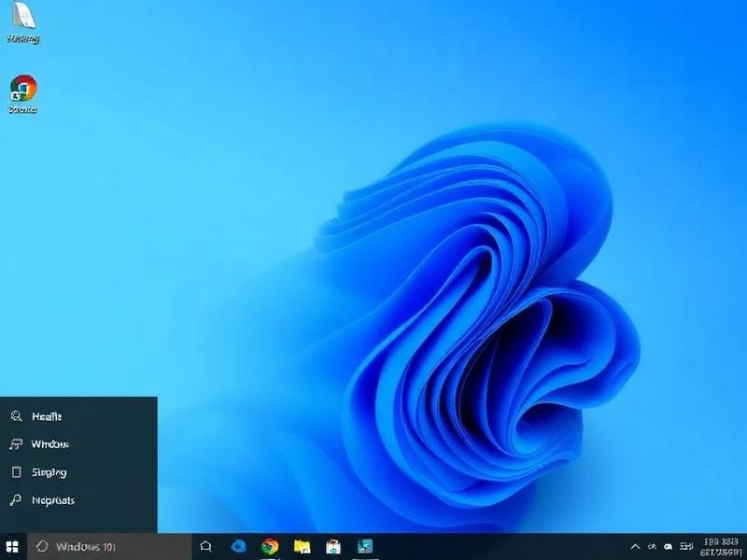Click the magnifier icon in popup menu
The image size is (747, 560).
(16, 416)
